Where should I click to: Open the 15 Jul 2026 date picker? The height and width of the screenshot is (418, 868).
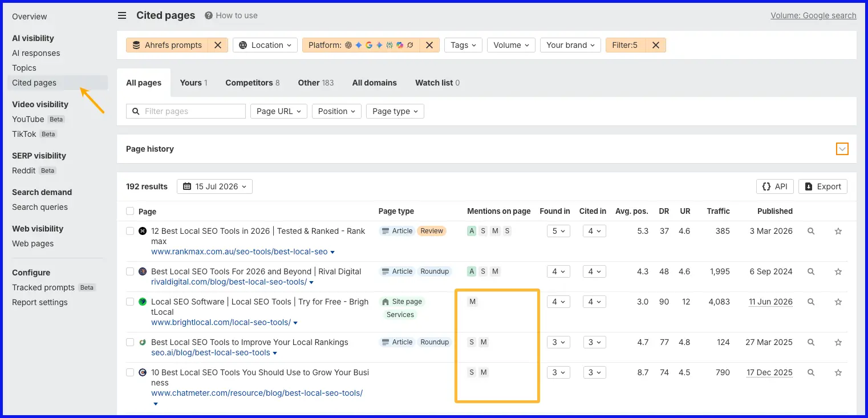coord(214,186)
